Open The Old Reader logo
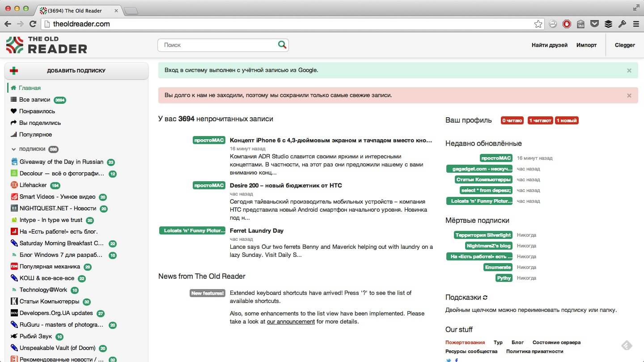 coord(47,45)
